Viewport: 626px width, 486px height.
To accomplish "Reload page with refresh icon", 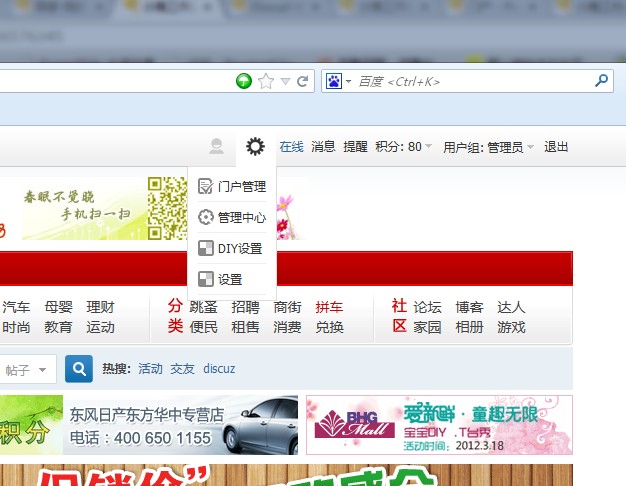I will click(303, 81).
